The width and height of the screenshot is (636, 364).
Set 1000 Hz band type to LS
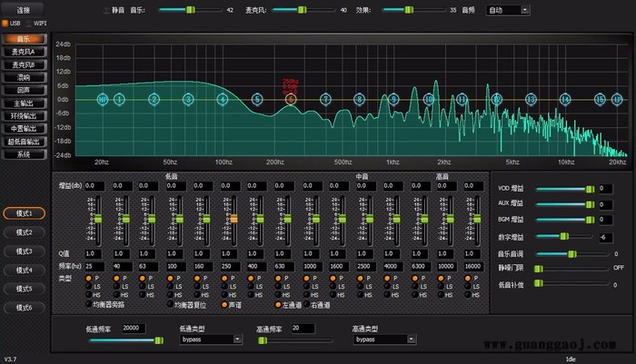307,286
